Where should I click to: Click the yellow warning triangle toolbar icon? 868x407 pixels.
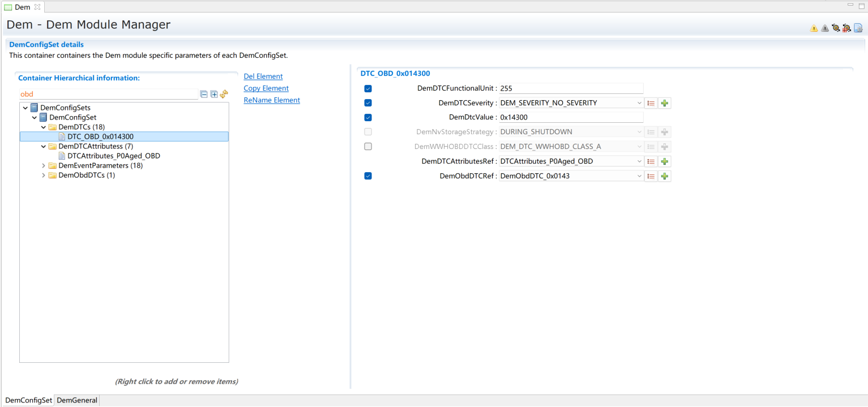pos(814,28)
